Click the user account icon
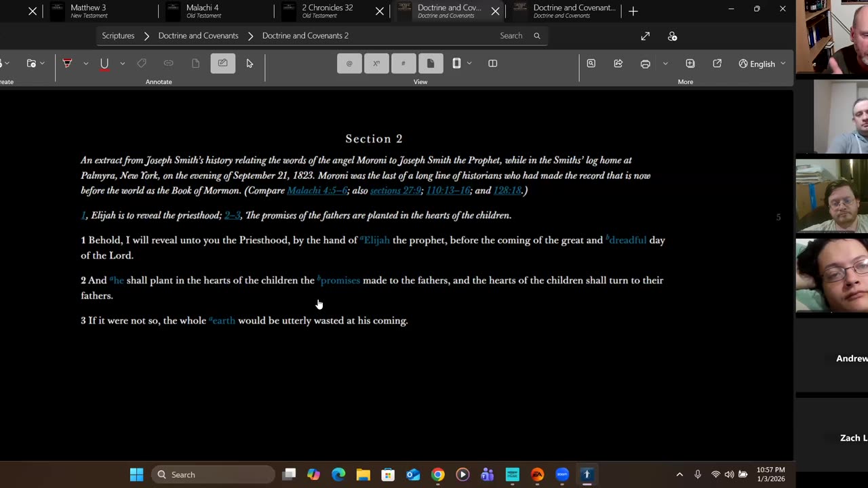Screen dimensions: 868x488 pos(672,36)
